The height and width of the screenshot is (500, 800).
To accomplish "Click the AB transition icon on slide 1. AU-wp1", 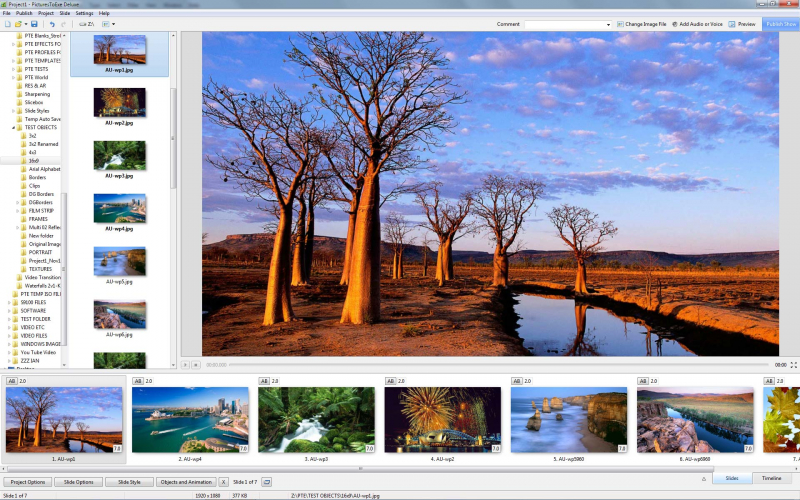I will (x=12, y=381).
